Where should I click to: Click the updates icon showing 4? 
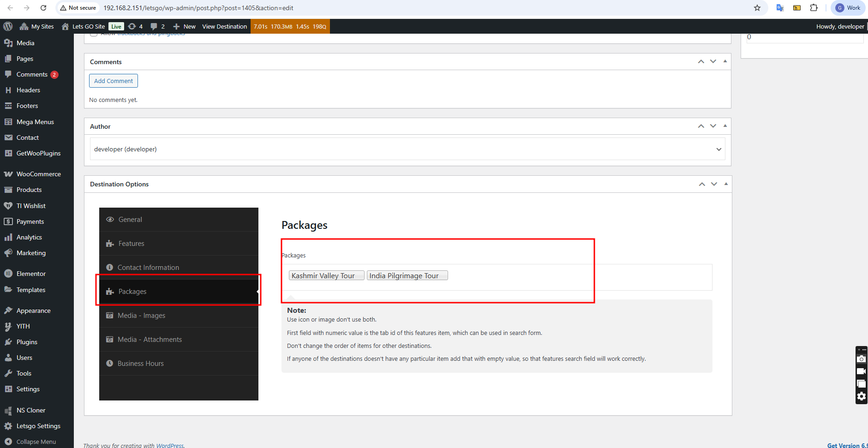click(x=135, y=26)
